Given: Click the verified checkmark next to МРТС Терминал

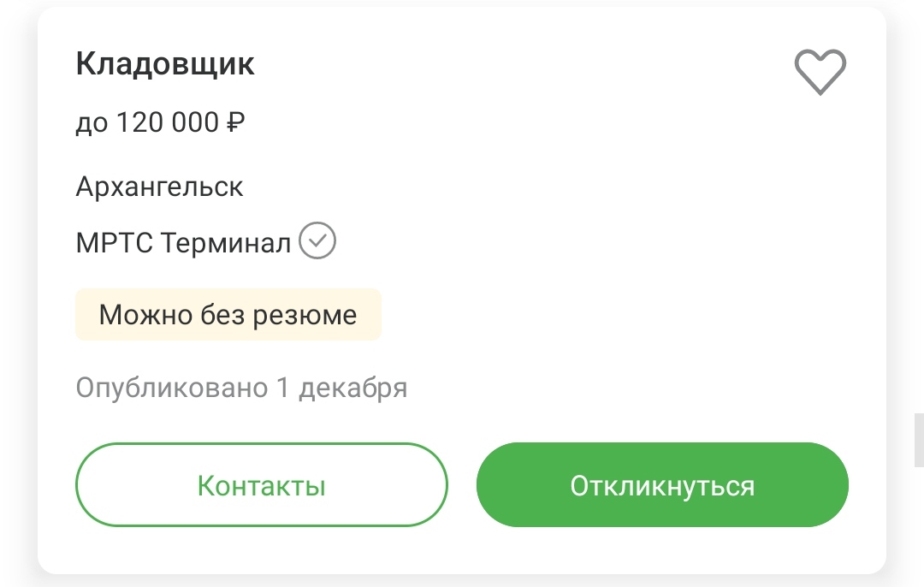Looking at the screenshot, I should [x=317, y=240].
